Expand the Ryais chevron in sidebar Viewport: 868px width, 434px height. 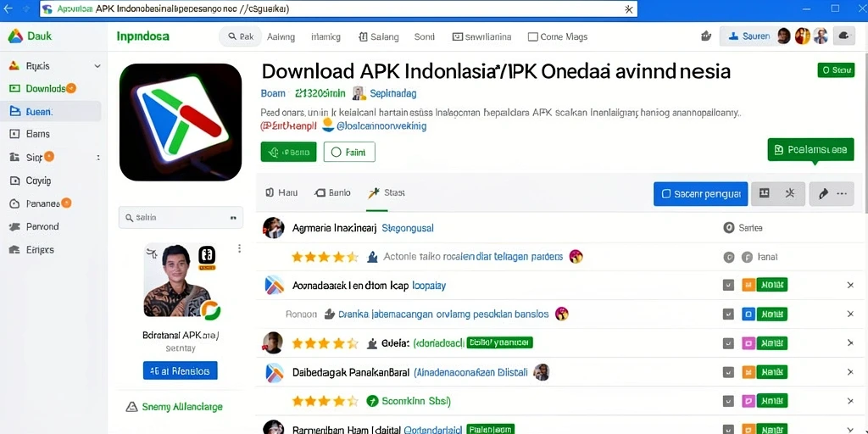pos(97,66)
